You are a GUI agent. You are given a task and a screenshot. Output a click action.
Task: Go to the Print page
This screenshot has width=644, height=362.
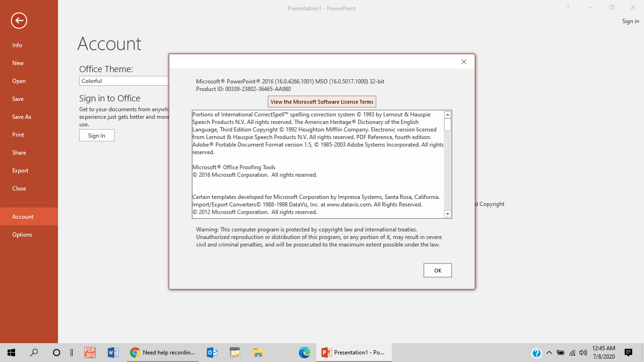click(29, 135)
